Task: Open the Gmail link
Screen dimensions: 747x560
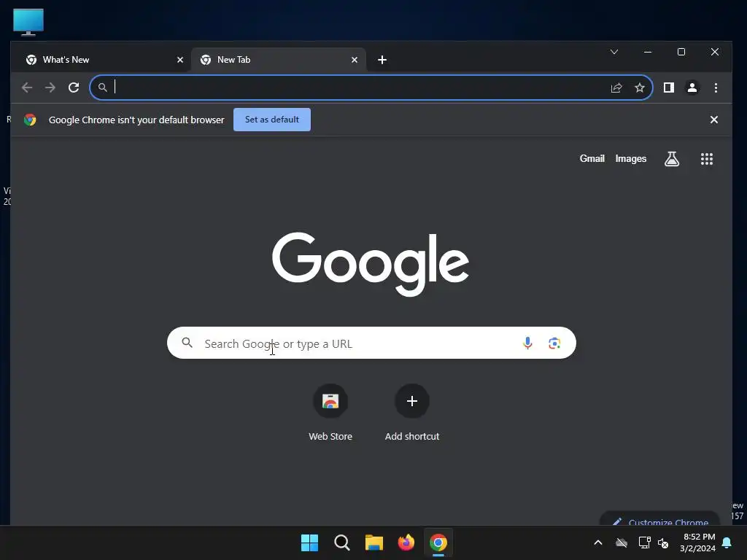Action: 592,158
